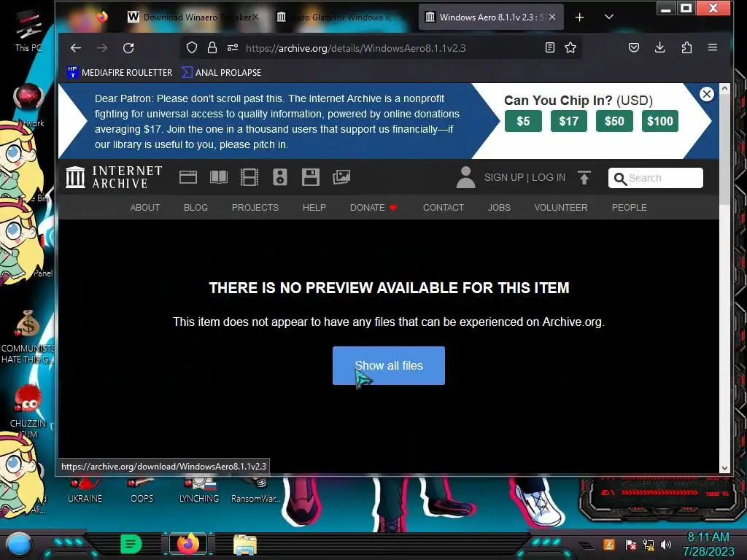Screen dimensions: 747x560
Task: Close the Download Winaero Tweaker tab
Action: point(255,17)
